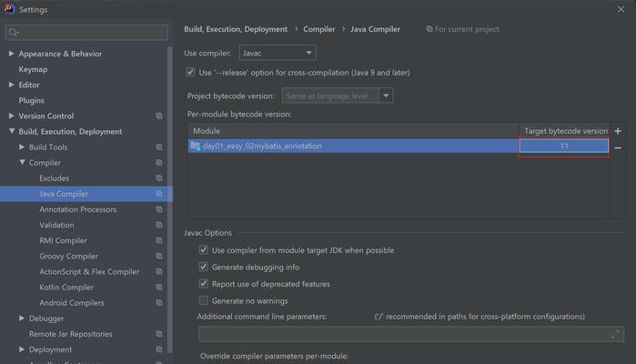Click Compiler breadcrumb link
This screenshot has width=636, height=364.
pyautogui.click(x=319, y=29)
